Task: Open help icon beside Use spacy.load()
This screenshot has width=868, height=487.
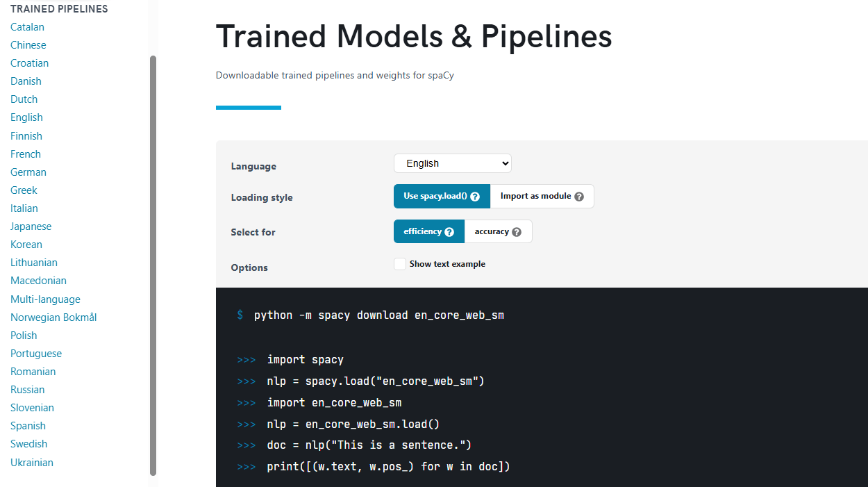Action: (x=475, y=197)
